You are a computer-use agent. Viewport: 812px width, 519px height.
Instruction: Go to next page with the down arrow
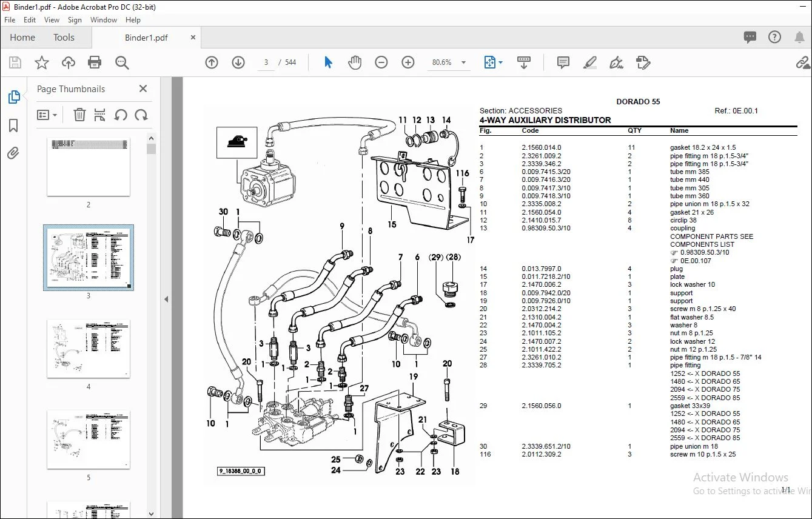coord(238,62)
